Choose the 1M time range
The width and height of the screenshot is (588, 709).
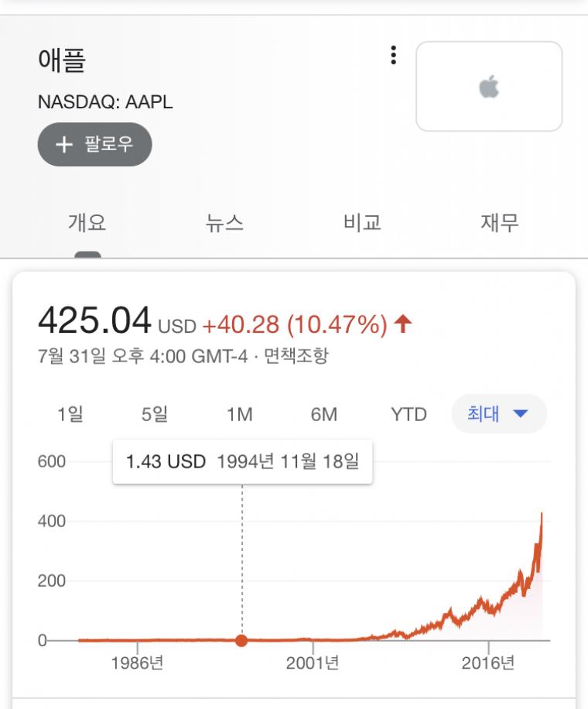coord(239,414)
